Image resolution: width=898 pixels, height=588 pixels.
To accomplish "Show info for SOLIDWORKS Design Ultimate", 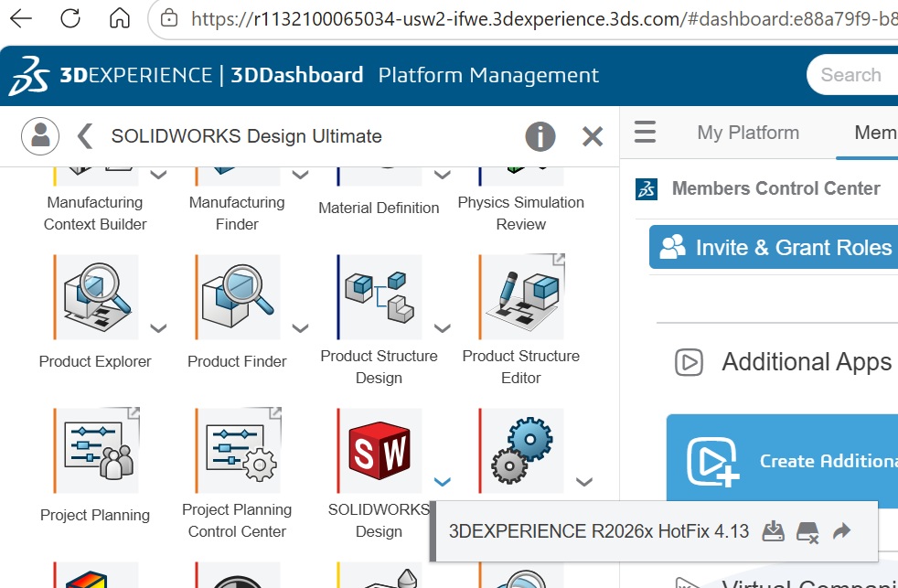I will point(540,136).
